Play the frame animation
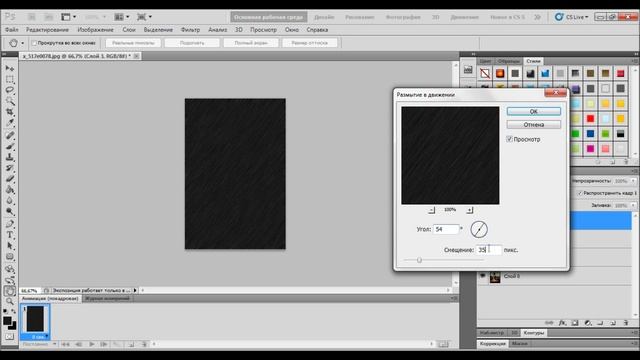 pos(91,344)
